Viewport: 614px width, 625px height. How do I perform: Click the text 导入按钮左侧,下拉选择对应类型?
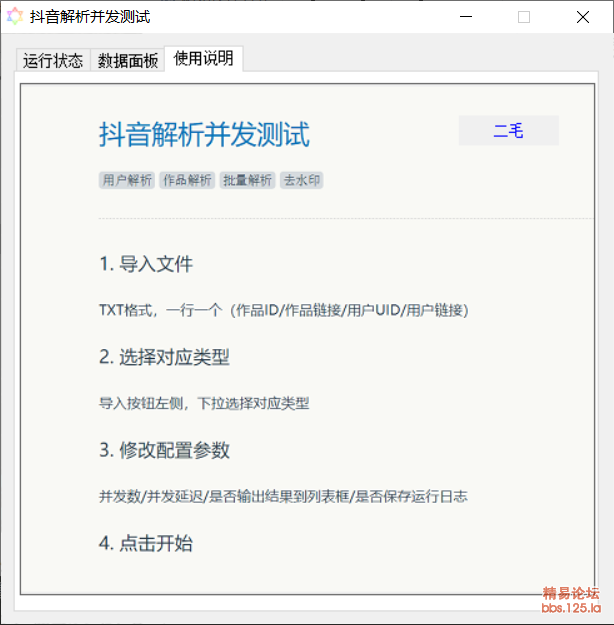pos(204,403)
